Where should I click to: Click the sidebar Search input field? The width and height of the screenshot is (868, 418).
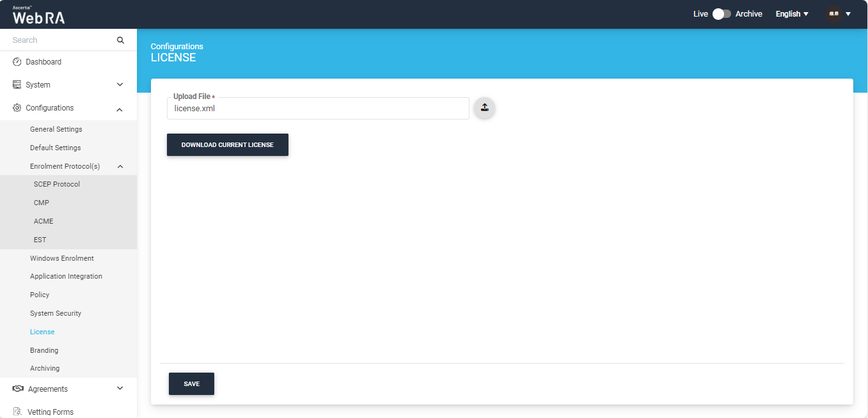(x=61, y=40)
